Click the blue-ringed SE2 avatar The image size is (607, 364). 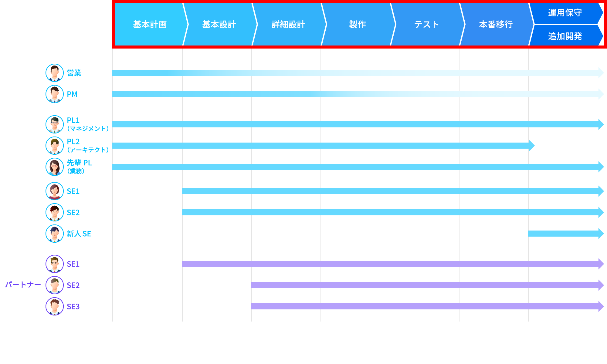[55, 212]
